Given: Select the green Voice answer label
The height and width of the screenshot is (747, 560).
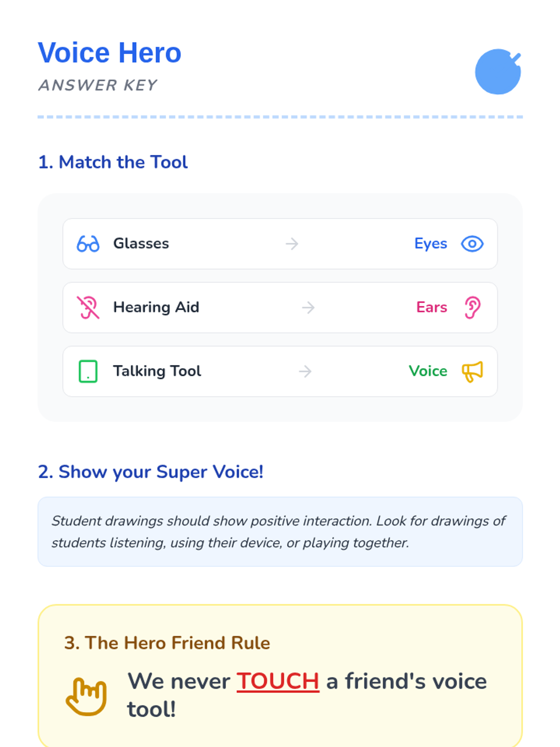Looking at the screenshot, I should pyautogui.click(x=427, y=371).
